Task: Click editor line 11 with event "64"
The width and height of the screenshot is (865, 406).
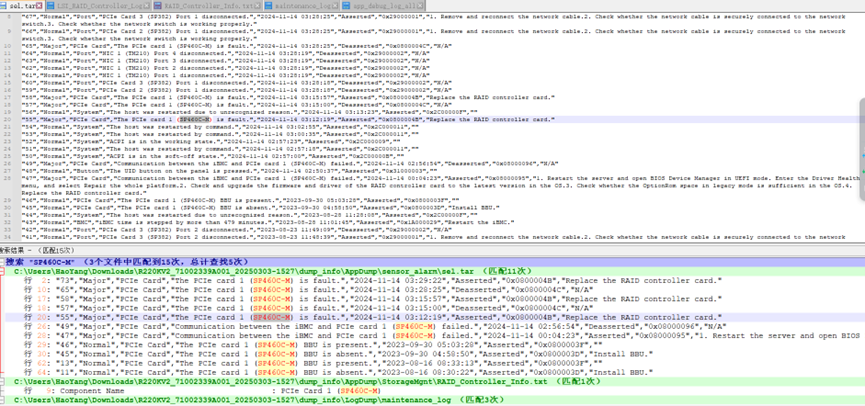Action: [226, 54]
